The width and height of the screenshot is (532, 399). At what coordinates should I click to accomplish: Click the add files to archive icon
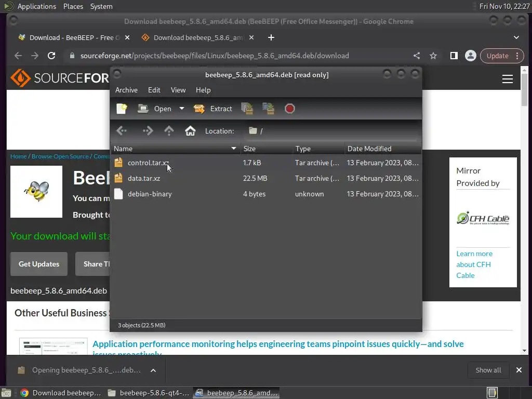pyautogui.click(x=247, y=109)
